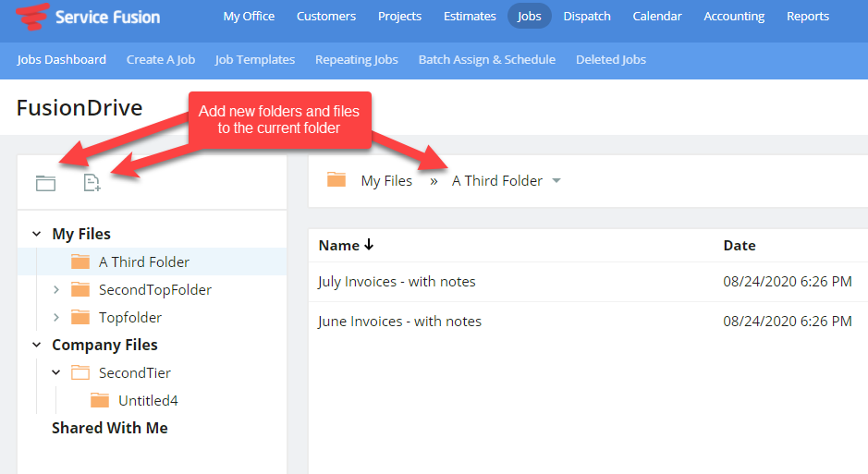This screenshot has width=868, height=474.
Task: Collapse the My Files tree section
Action: click(37, 234)
